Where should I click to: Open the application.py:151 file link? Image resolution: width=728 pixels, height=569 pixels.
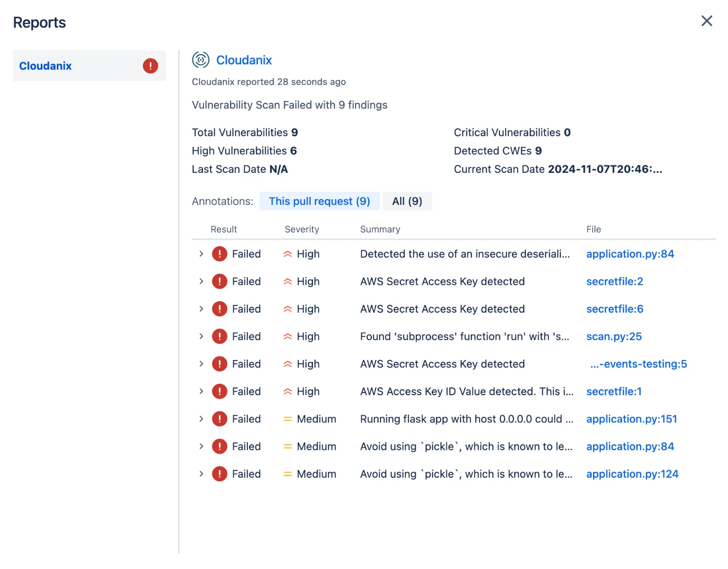point(632,419)
